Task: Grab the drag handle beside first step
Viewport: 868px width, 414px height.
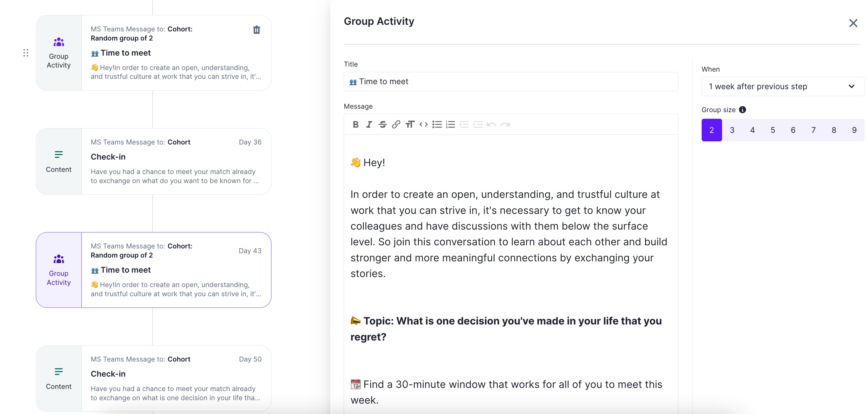Action: pos(25,53)
